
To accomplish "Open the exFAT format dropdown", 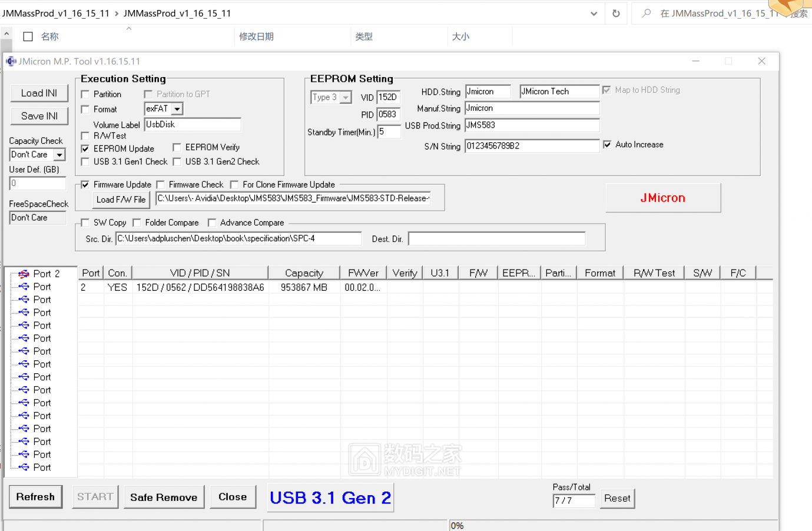I will [177, 109].
